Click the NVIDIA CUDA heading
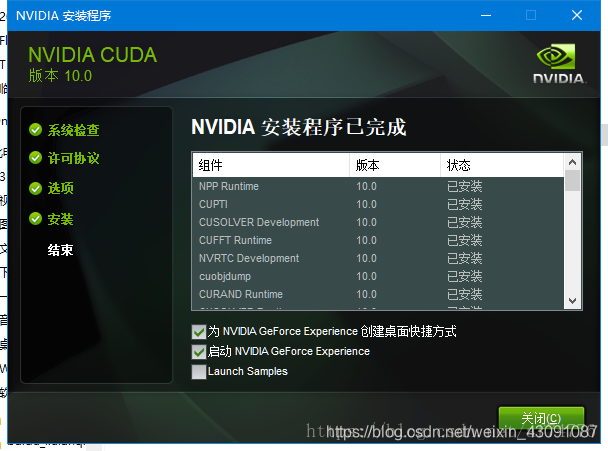Image resolution: width=608 pixels, height=451 pixels. point(93,55)
